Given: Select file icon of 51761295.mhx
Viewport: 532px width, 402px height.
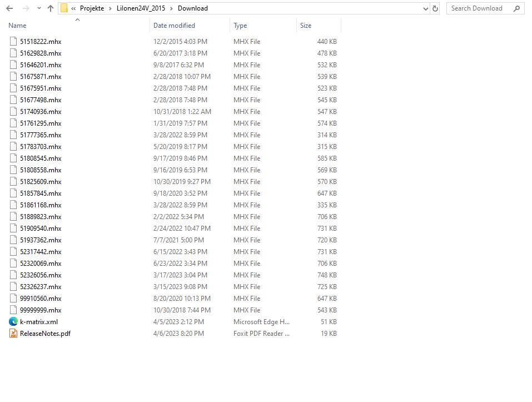Looking at the screenshot, I should 13,123.
